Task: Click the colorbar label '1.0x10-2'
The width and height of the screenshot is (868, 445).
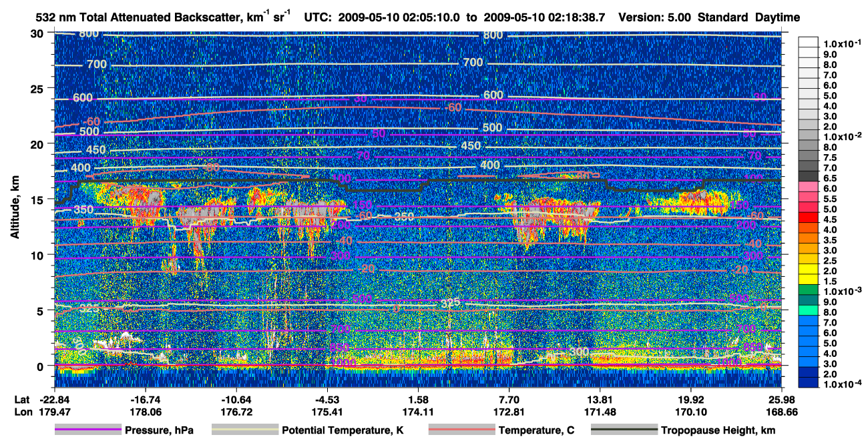Action: click(x=842, y=136)
